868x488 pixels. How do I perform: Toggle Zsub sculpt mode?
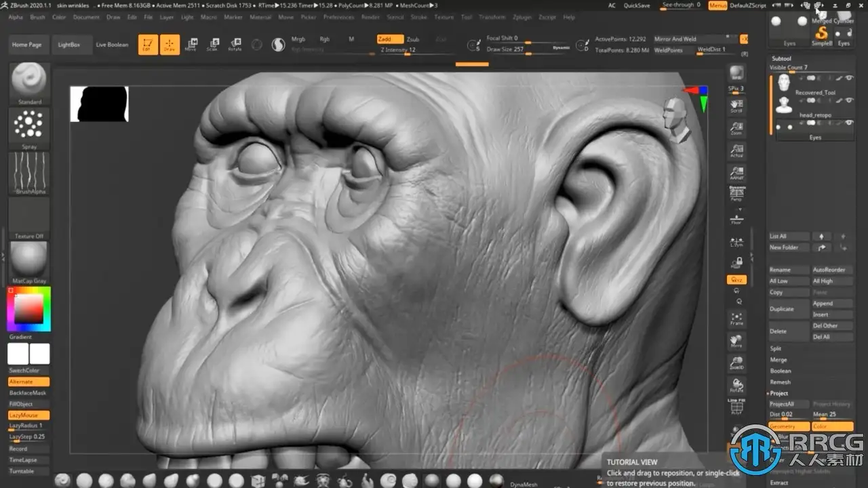[413, 39]
